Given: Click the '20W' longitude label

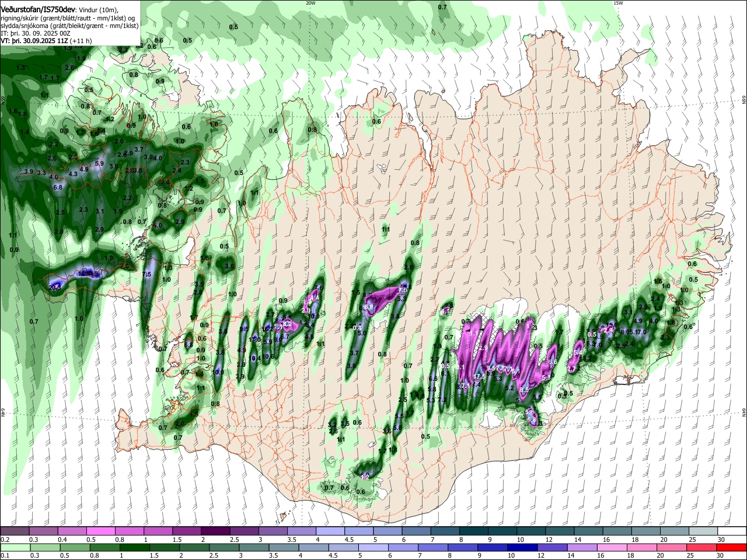Looking at the screenshot, I should tap(310, 3).
